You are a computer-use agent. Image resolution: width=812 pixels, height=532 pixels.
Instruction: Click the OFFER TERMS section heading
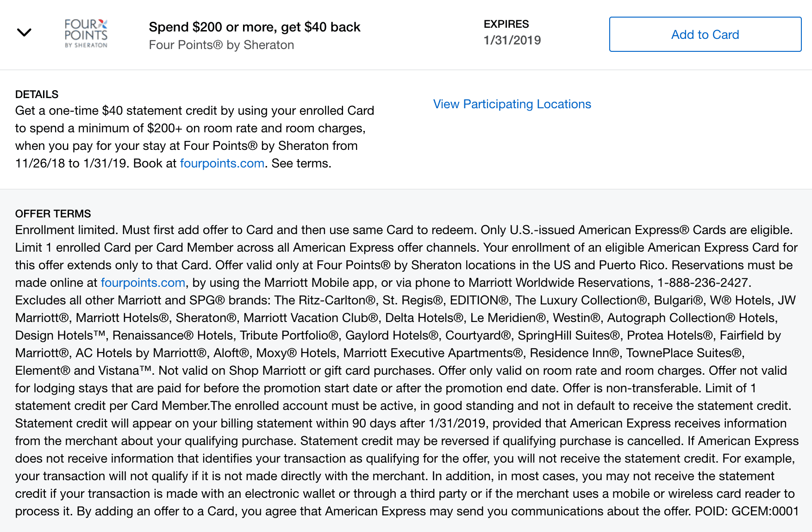[53, 214]
